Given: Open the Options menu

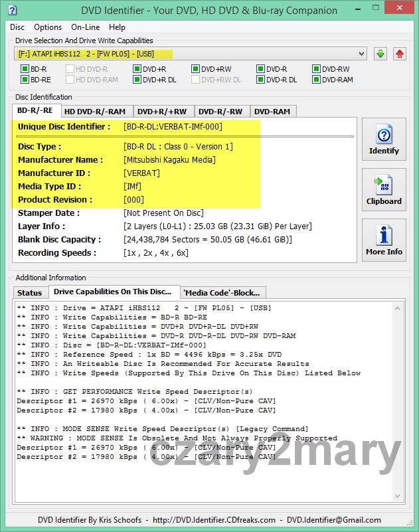Looking at the screenshot, I should (48, 27).
